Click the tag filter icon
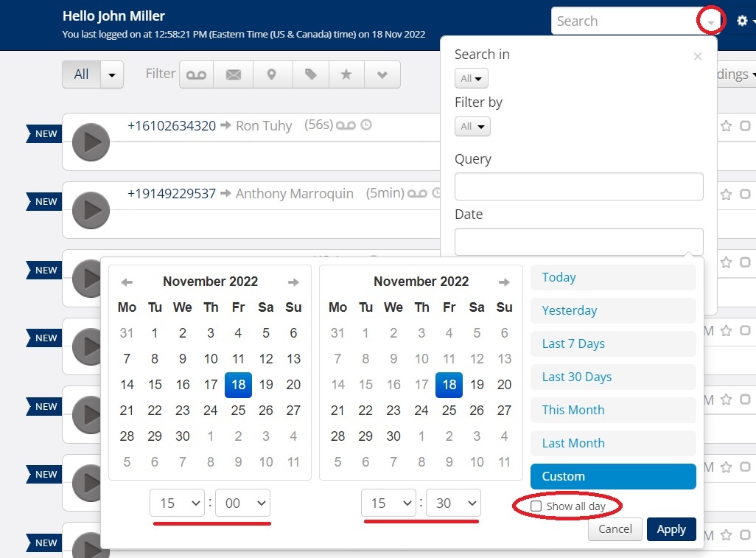The width and height of the screenshot is (756, 558). tap(310, 74)
